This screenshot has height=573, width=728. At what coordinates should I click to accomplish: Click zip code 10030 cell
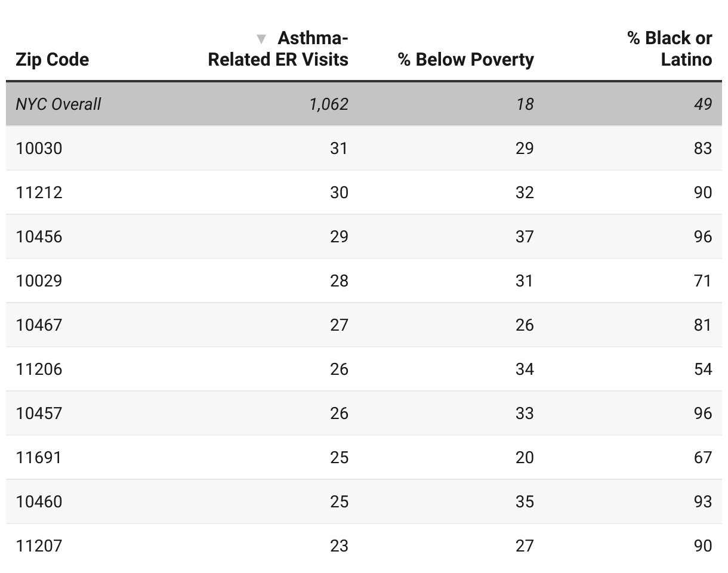pyautogui.click(x=39, y=148)
